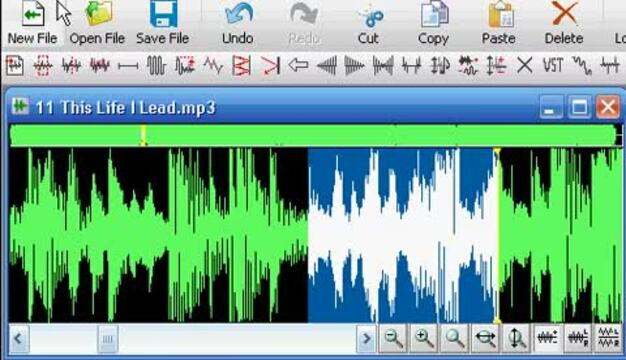Open a file with Open File
Screen dimensions: 626x360
pos(97,23)
